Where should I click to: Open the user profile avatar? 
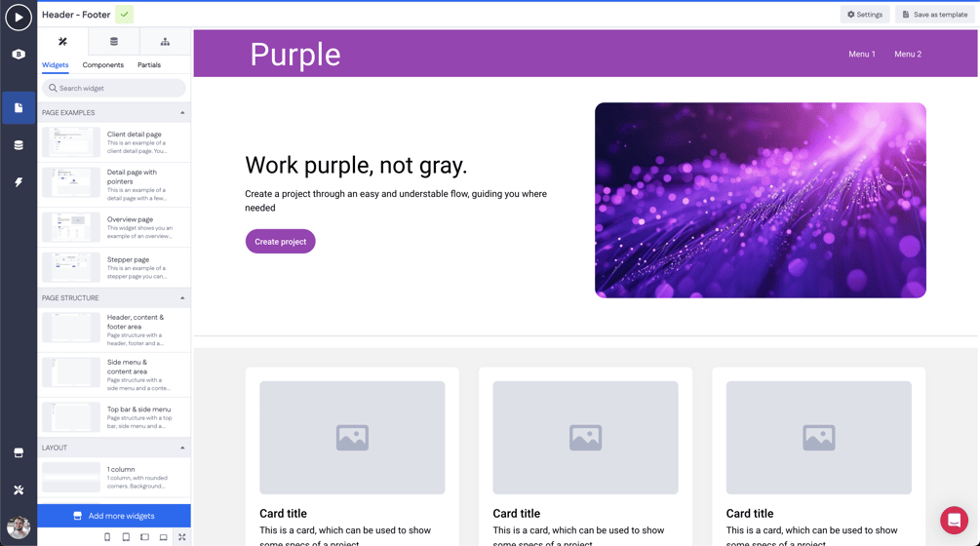19,527
